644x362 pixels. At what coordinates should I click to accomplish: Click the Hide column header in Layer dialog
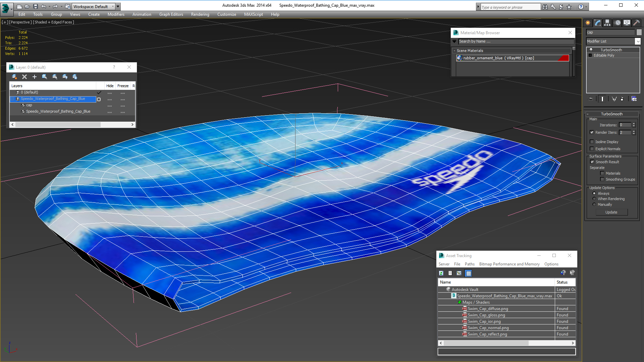(110, 86)
